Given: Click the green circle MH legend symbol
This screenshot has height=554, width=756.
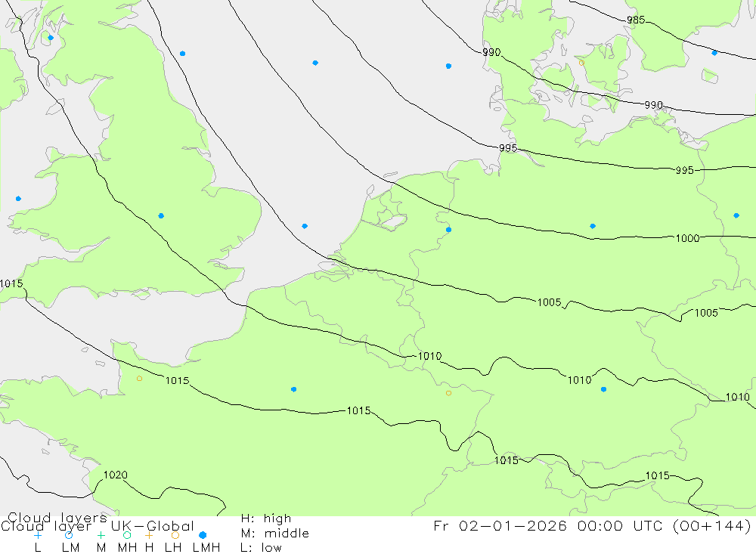Looking at the screenshot, I should pyautogui.click(x=127, y=535).
